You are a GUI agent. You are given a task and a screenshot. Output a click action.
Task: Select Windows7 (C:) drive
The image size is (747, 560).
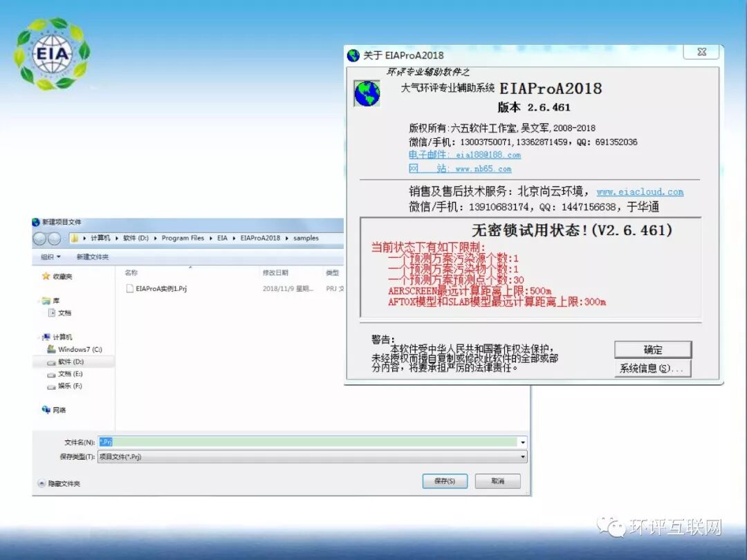[80, 350]
